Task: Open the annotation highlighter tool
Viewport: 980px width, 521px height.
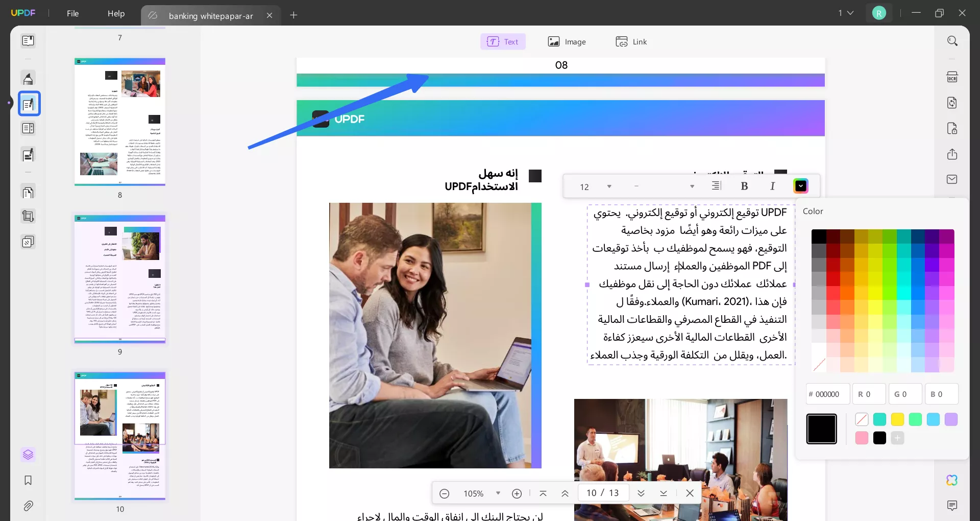Action: coord(28,78)
